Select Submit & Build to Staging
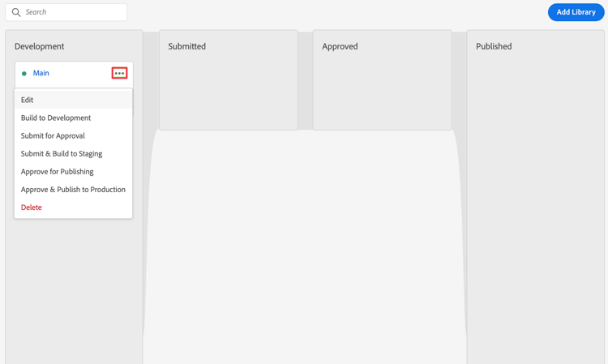 tap(73, 153)
